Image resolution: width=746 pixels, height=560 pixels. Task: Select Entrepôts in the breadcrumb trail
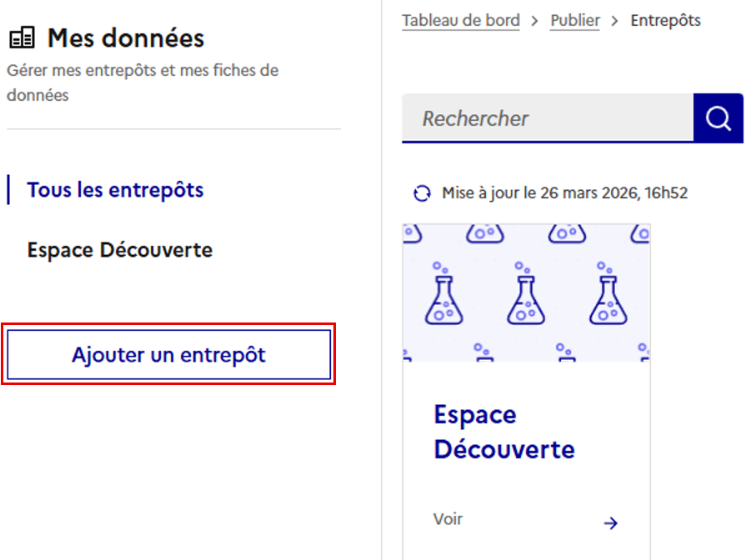click(665, 21)
